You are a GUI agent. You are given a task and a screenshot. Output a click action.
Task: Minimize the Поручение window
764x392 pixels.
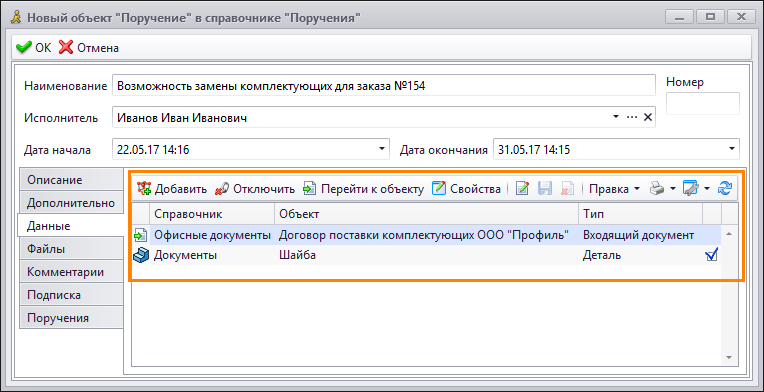point(680,17)
